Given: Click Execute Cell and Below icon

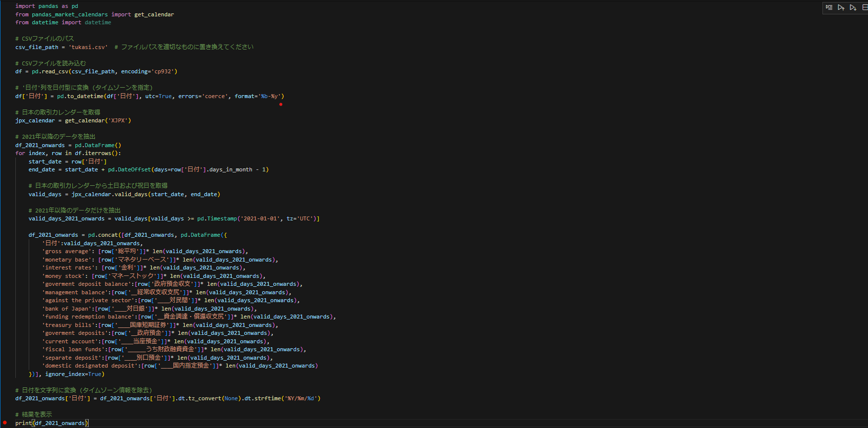Looking at the screenshot, I should coord(853,7).
